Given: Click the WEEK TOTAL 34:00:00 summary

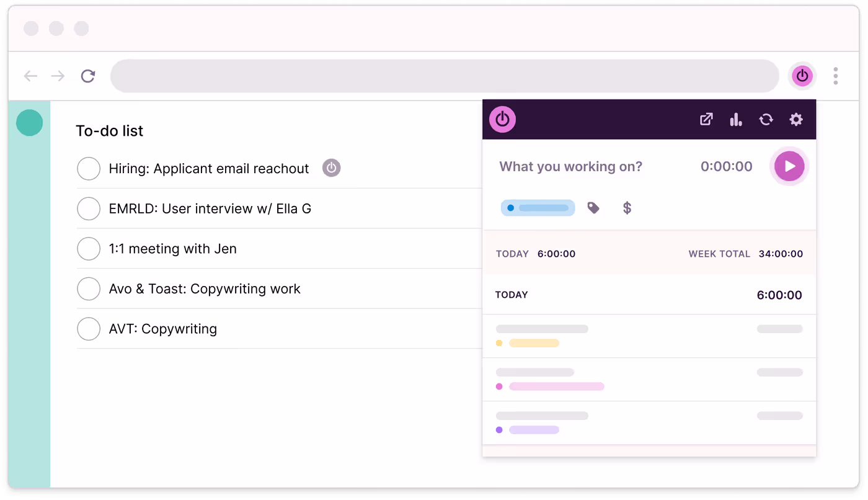Looking at the screenshot, I should click(x=746, y=254).
